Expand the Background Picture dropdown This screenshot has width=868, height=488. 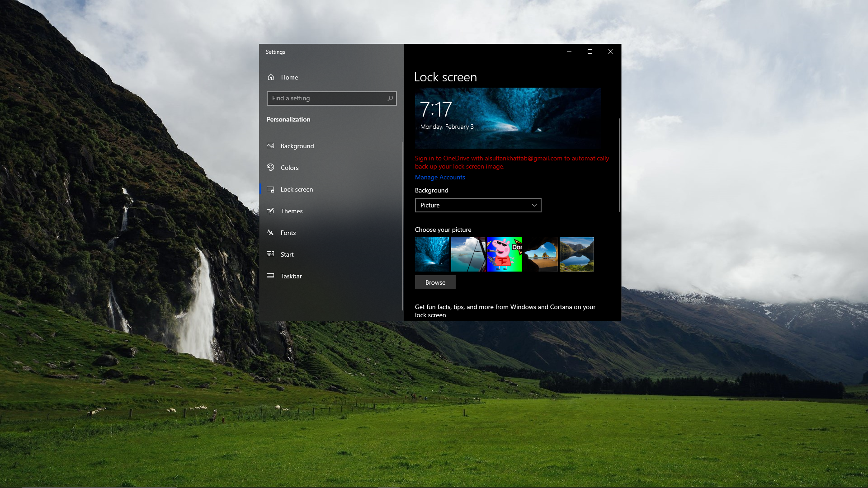tap(477, 205)
